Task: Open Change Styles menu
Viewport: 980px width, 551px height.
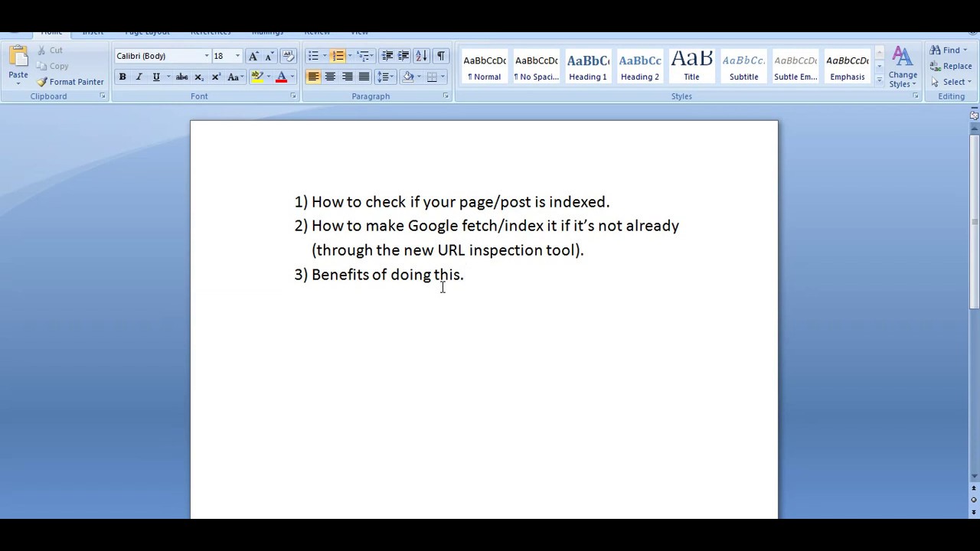Action: 903,67
